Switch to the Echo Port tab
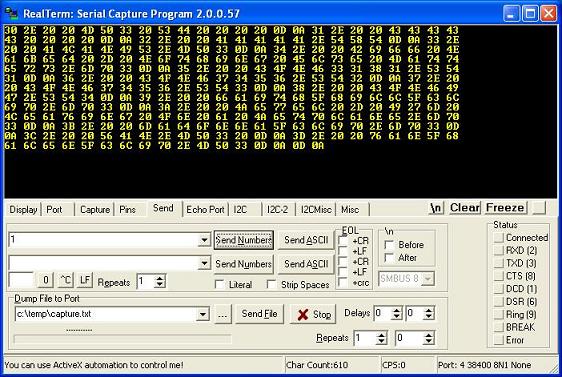This screenshot has width=562, height=377. coord(205,210)
